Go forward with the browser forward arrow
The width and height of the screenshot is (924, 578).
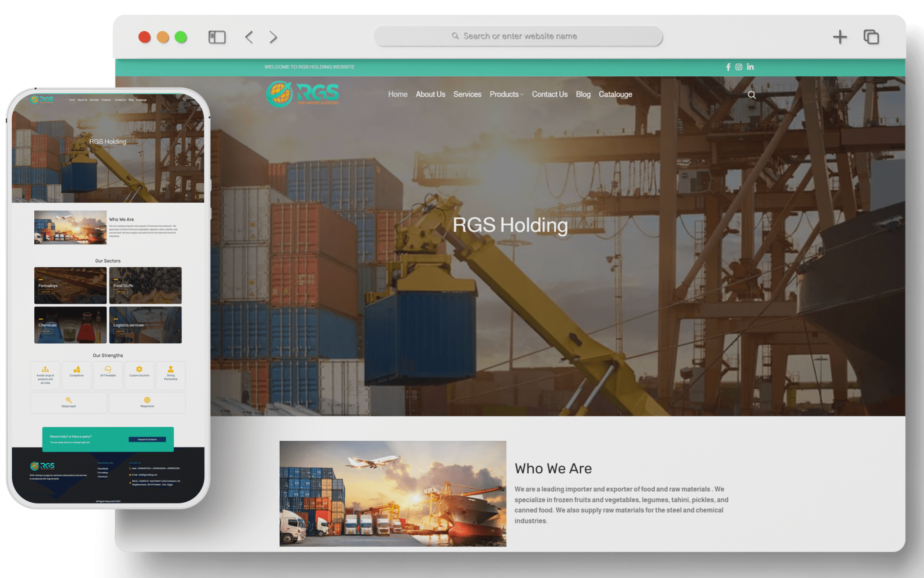[x=273, y=37]
